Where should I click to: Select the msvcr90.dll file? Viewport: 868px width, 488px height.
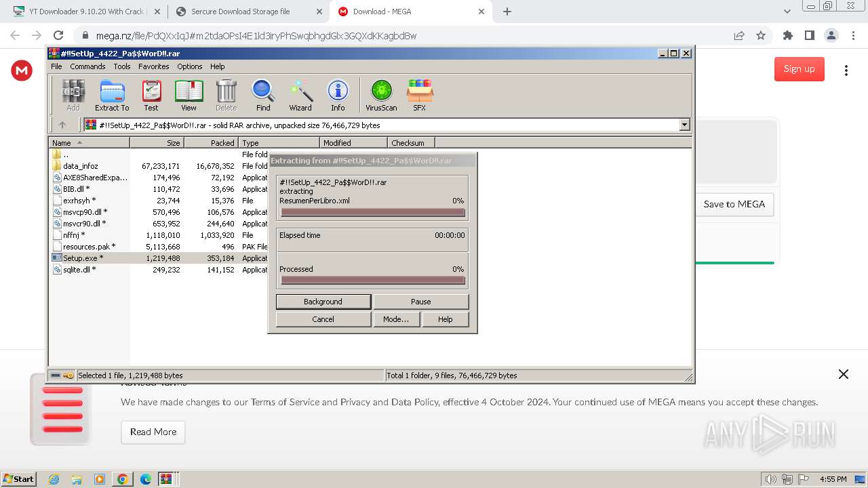(79, 224)
